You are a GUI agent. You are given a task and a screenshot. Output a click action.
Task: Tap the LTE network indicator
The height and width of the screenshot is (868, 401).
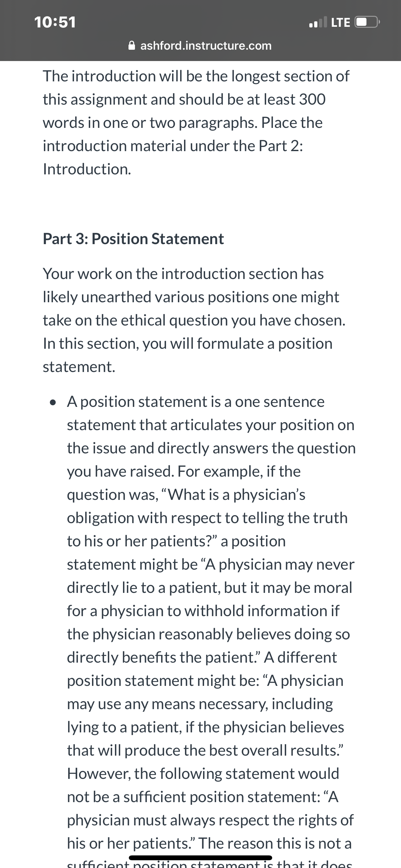point(340,23)
